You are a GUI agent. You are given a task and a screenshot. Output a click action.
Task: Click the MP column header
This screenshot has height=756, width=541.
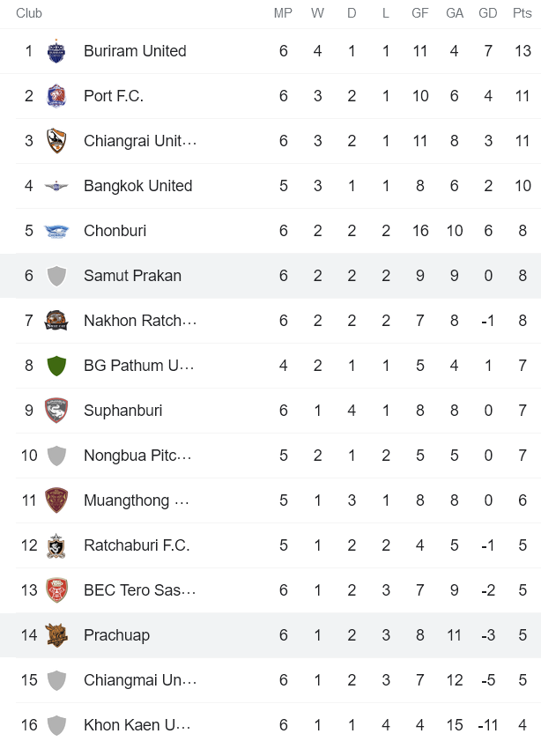pos(284,13)
